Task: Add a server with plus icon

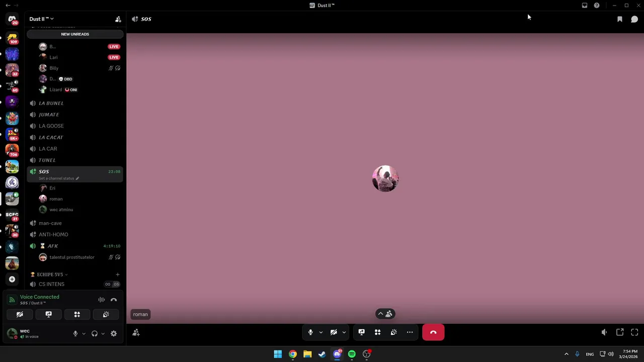Action: pyautogui.click(x=12, y=279)
